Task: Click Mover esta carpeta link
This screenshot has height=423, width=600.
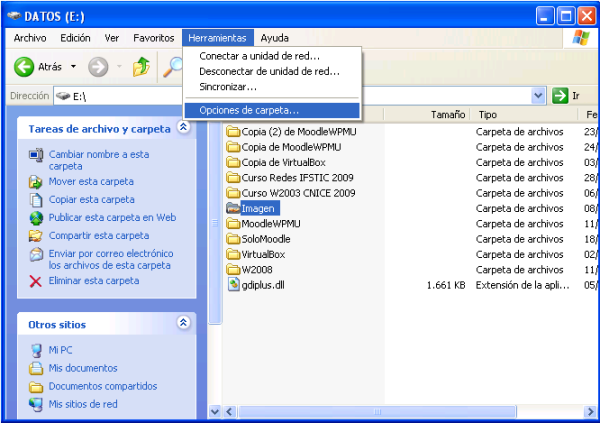Action: [x=91, y=182]
